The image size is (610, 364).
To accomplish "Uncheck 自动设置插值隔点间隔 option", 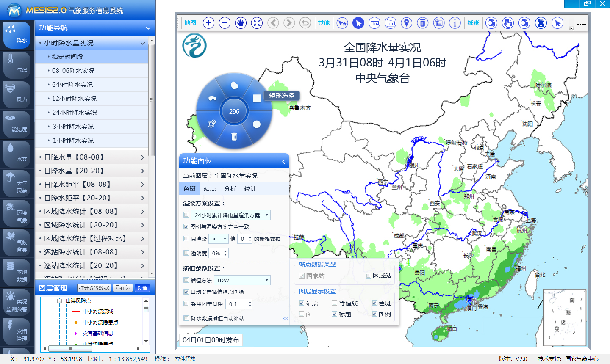I will click(x=186, y=292).
